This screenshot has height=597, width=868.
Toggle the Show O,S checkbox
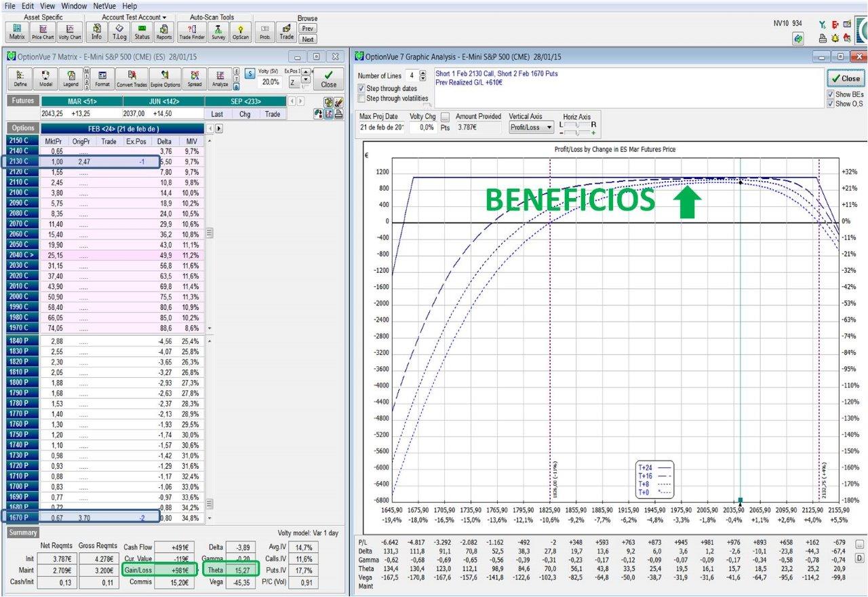[831, 104]
